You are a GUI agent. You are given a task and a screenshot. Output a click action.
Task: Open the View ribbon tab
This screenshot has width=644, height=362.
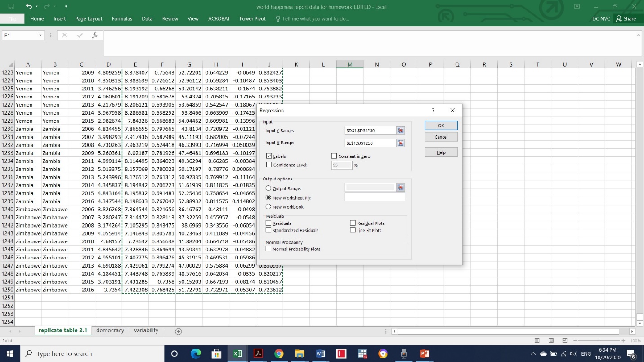point(193,18)
